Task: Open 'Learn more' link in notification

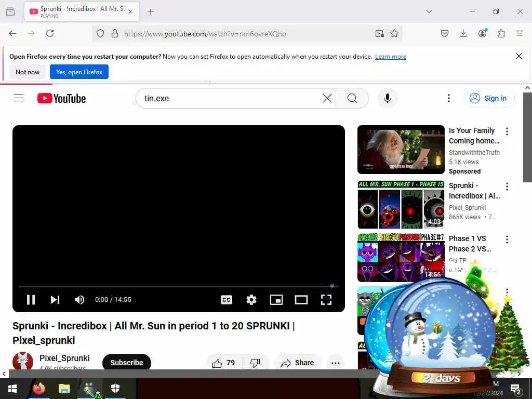Action: [x=391, y=57]
